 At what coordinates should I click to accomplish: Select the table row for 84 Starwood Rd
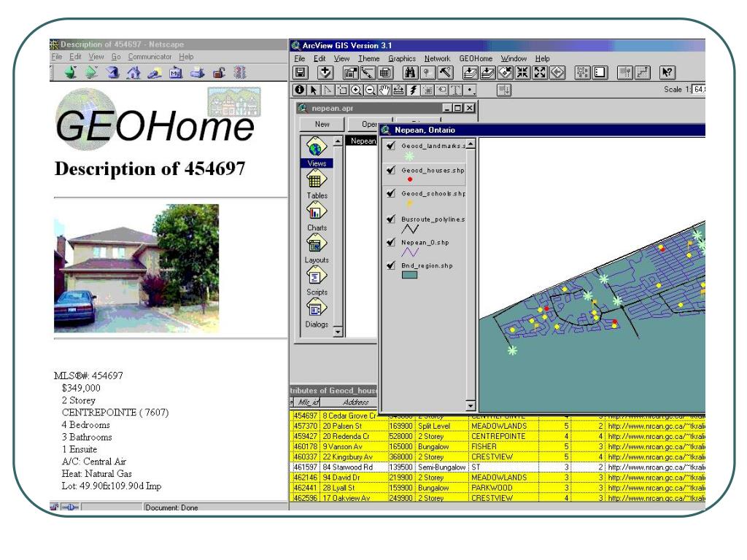point(498,467)
